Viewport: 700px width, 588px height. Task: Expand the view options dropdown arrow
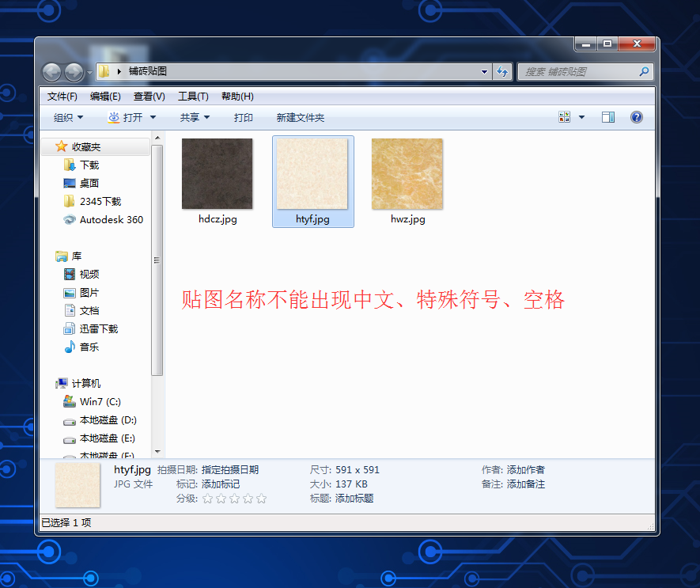[x=581, y=117]
